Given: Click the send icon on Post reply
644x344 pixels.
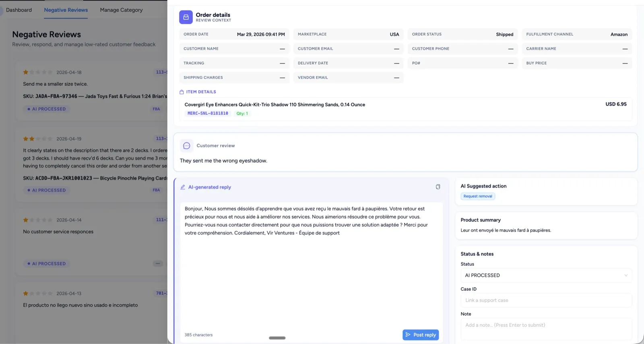Looking at the screenshot, I should (408, 335).
